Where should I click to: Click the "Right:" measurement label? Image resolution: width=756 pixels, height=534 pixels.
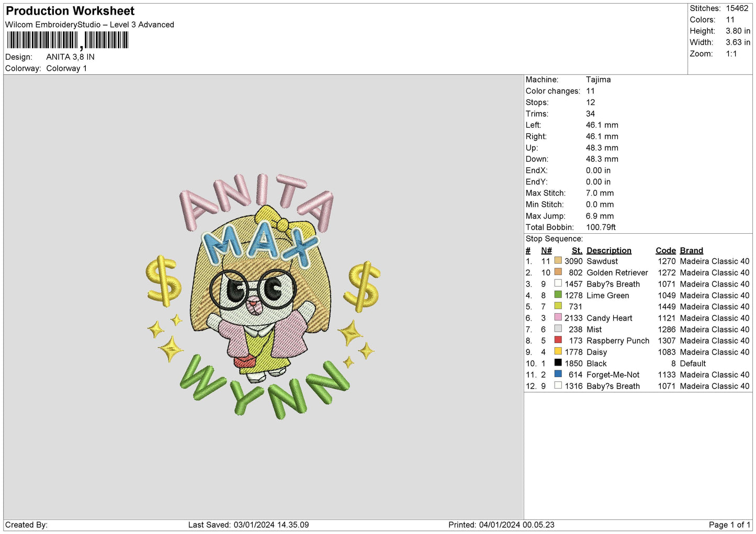[536, 137]
